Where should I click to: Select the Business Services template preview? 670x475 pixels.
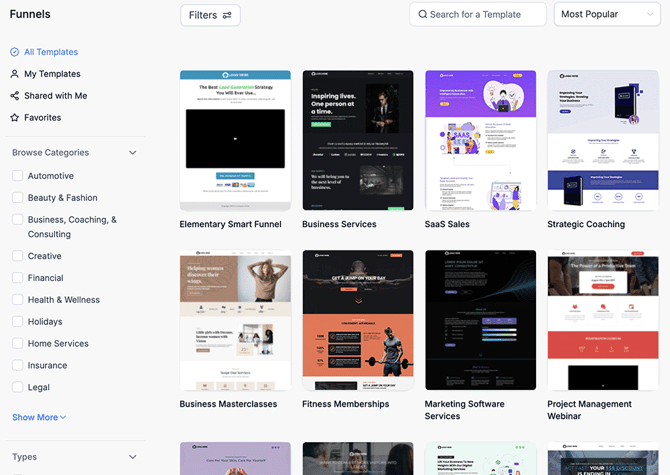pyautogui.click(x=358, y=141)
